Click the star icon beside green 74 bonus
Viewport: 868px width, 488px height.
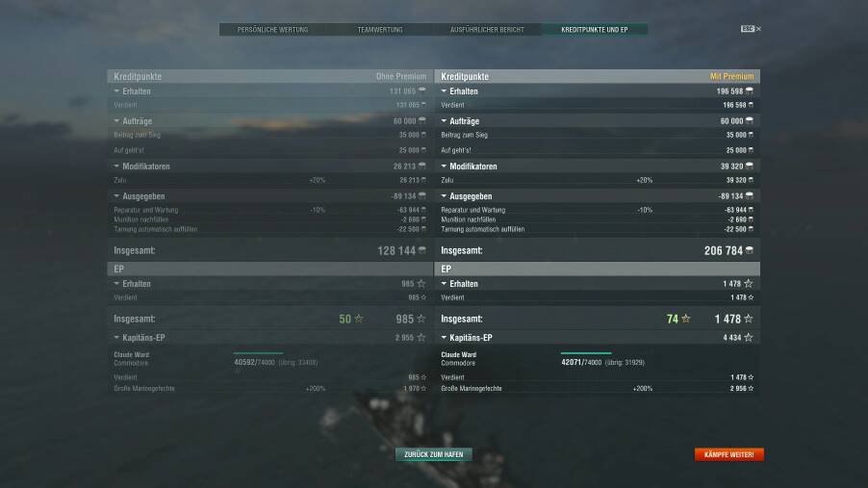click(x=686, y=319)
